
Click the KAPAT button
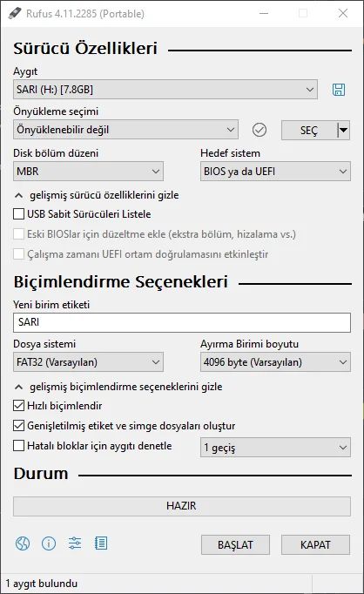click(x=315, y=544)
